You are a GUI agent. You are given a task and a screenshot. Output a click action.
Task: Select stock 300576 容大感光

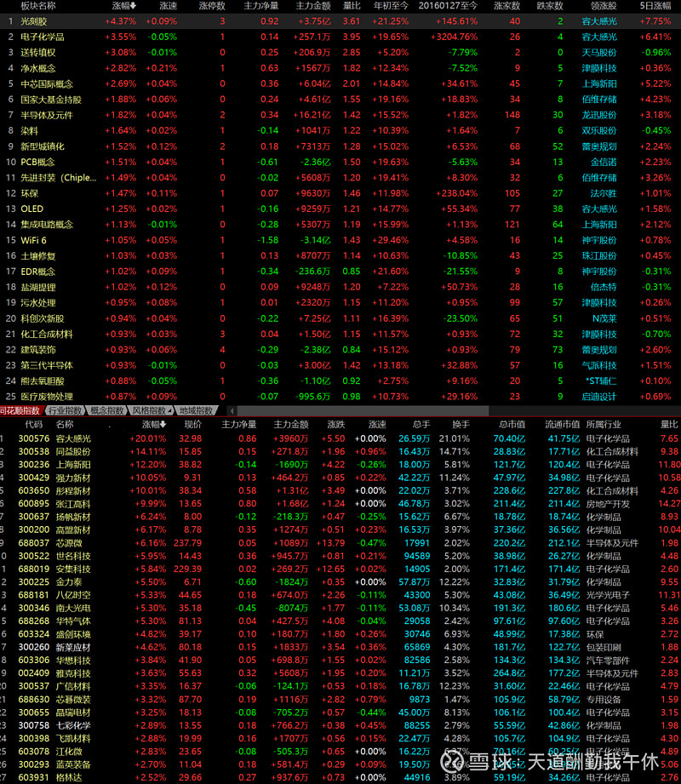coord(340,438)
